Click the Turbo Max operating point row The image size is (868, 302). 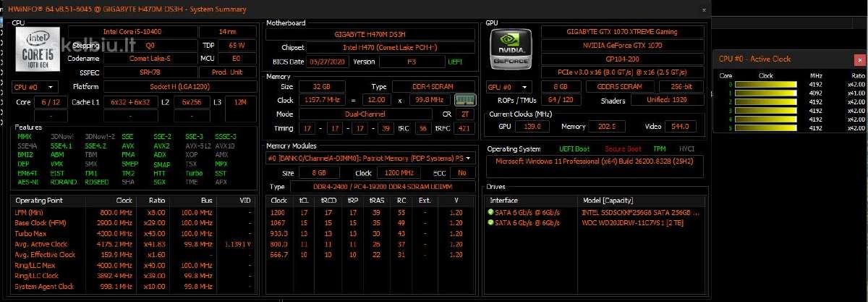tap(135, 234)
